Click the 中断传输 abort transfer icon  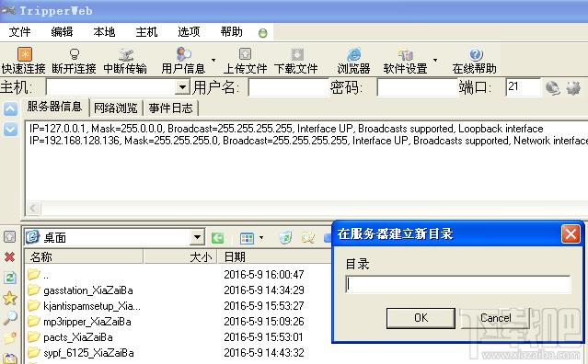(126, 54)
